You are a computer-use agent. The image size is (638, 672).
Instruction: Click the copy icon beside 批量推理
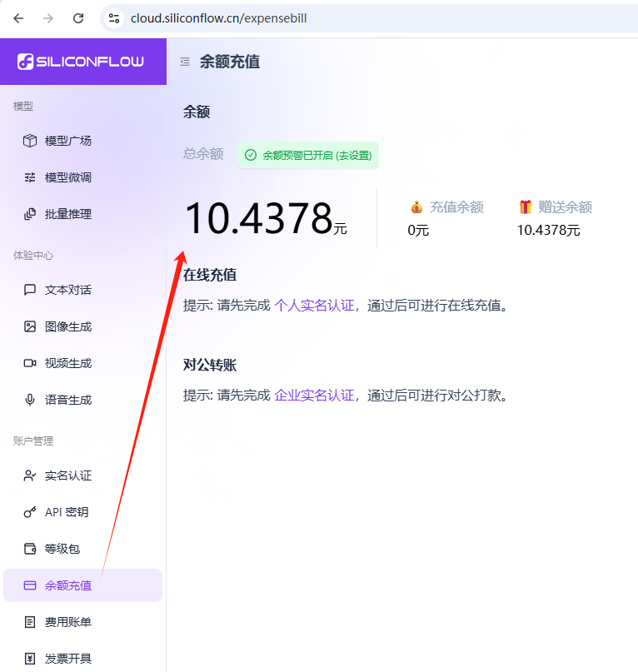click(x=30, y=214)
